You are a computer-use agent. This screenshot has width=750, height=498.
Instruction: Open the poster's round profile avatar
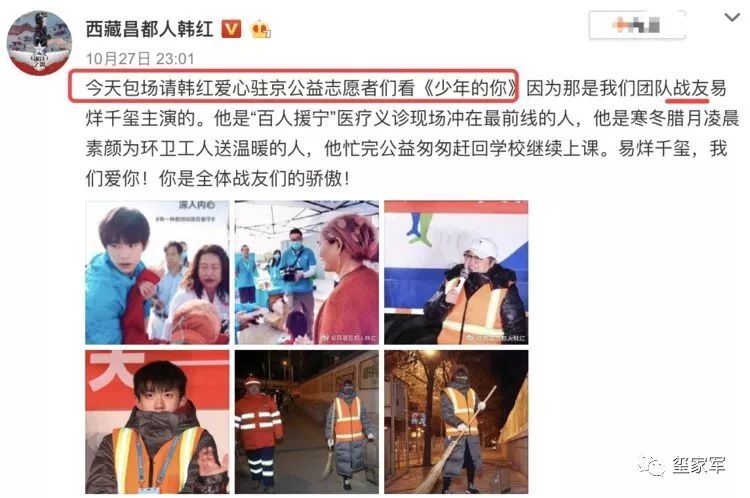pyautogui.click(x=39, y=43)
